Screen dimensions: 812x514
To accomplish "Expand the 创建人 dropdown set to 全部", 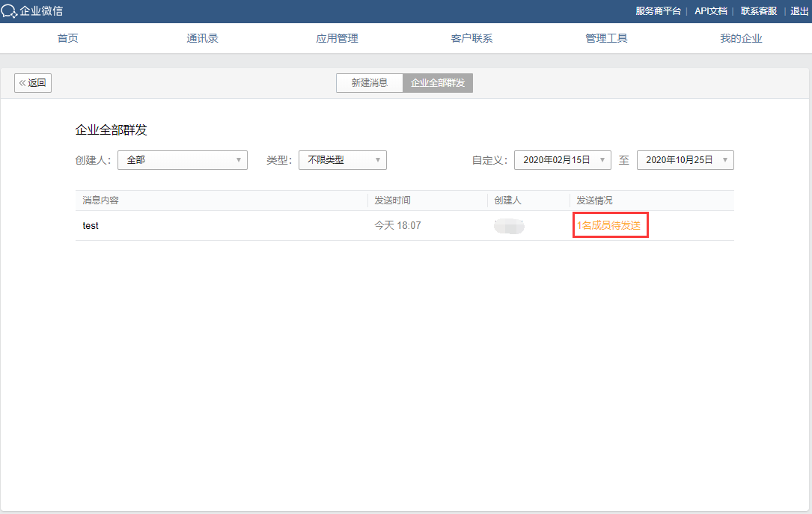I will click(x=183, y=160).
